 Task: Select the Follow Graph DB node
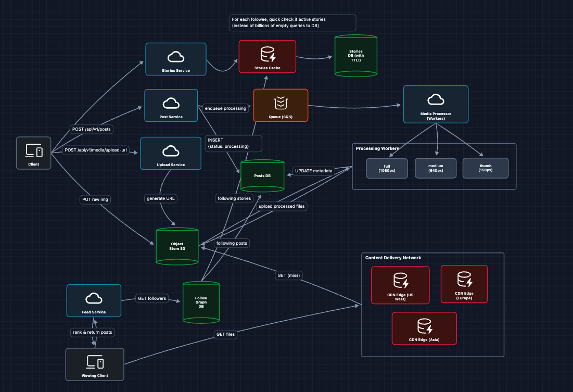pos(201,302)
